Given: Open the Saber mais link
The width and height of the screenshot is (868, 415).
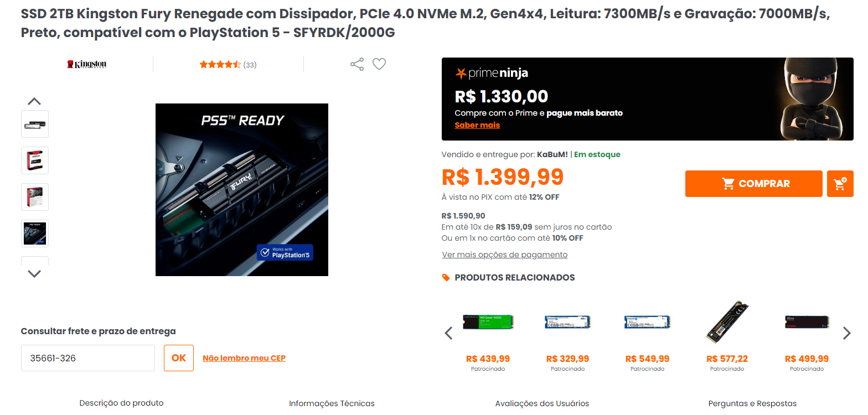Looking at the screenshot, I should coord(477,125).
